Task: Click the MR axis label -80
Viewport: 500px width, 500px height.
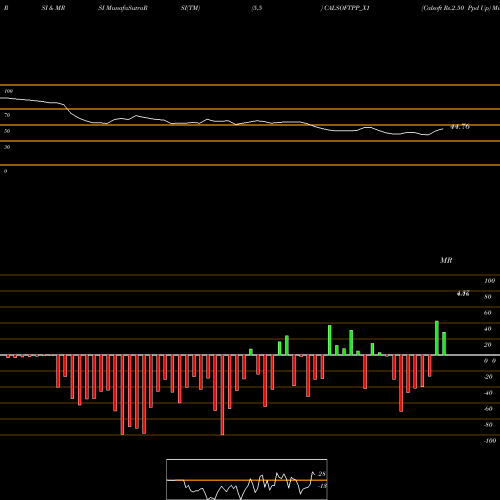Action: pyautogui.click(x=488, y=425)
